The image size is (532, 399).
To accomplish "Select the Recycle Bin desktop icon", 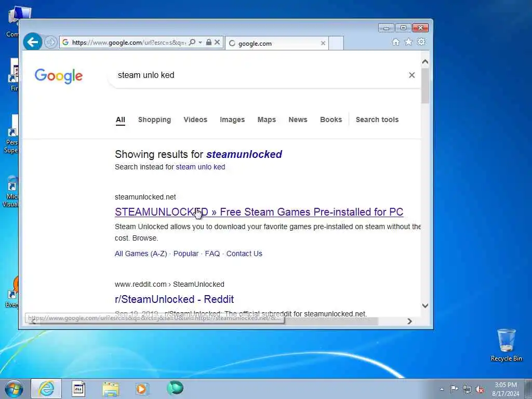I will pos(506,345).
